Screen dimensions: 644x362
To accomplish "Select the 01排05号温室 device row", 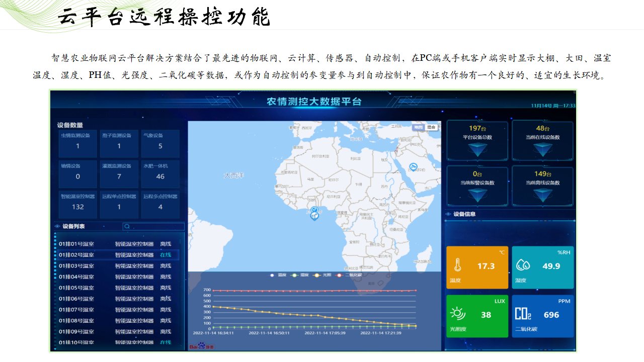I will (x=118, y=288).
